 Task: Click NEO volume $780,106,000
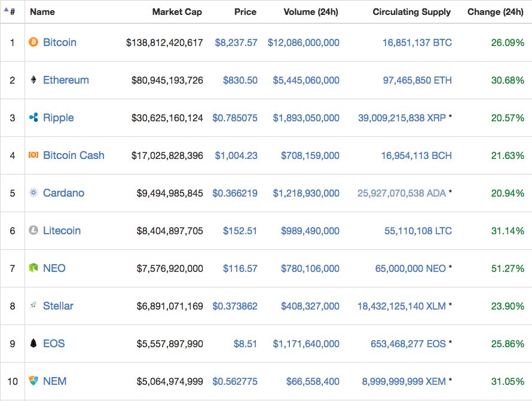coord(310,269)
